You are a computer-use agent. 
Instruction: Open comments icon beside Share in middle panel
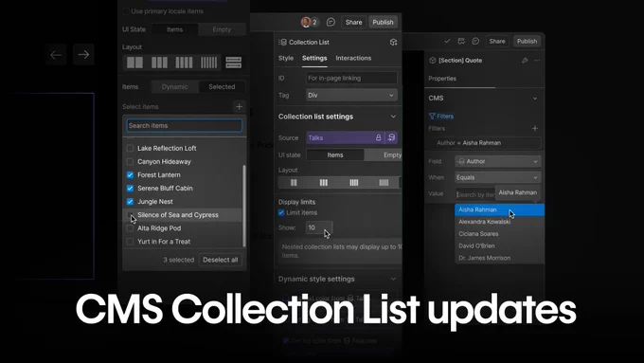331,22
